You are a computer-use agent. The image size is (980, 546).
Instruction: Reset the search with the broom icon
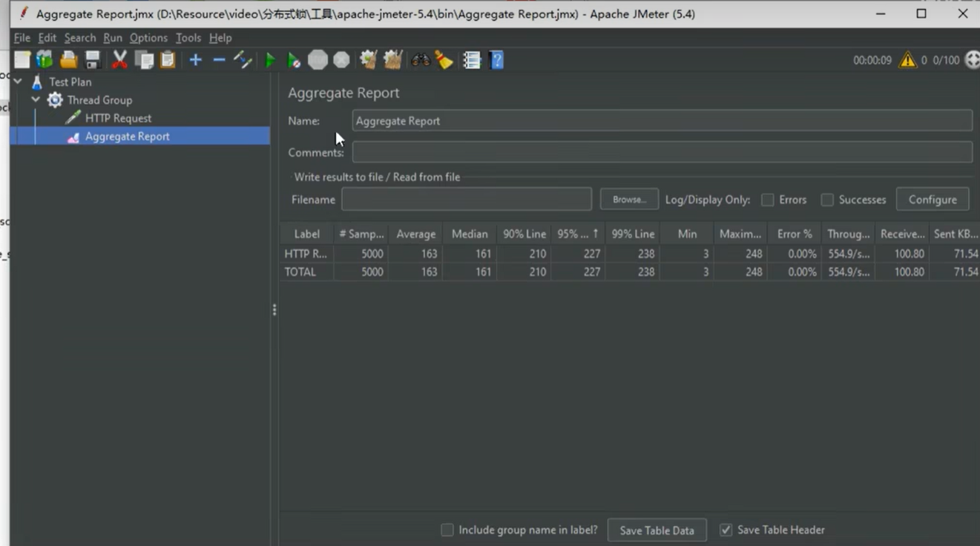pos(444,60)
